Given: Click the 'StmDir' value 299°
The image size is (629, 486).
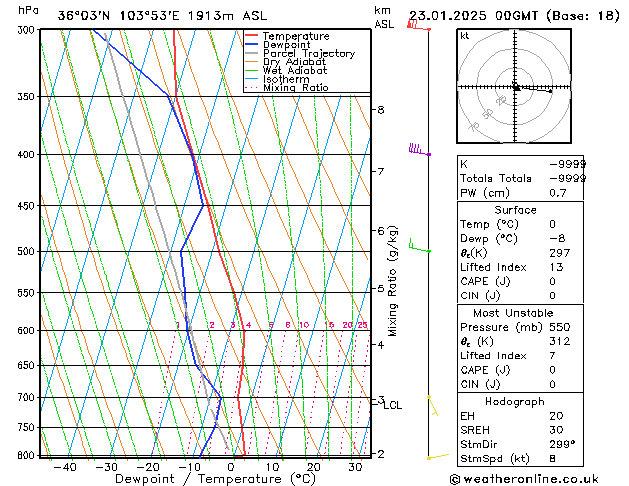Looking at the screenshot, I should [x=562, y=445].
